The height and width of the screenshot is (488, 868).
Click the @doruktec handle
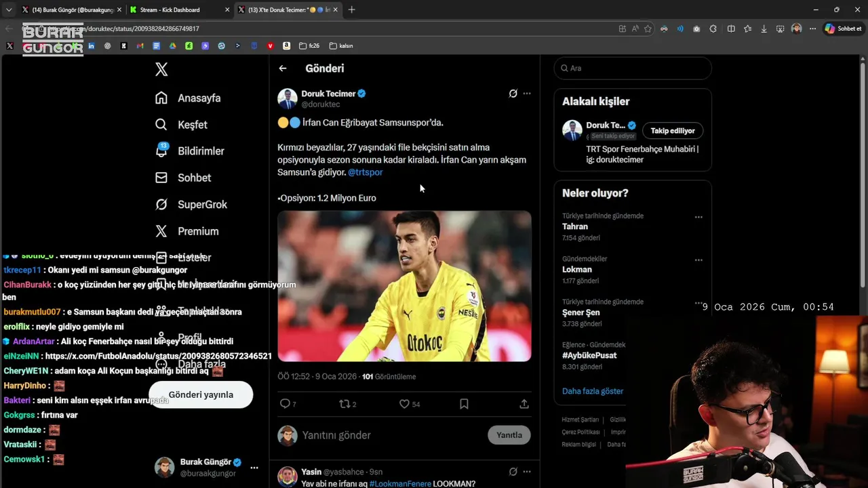click(321, 104)
